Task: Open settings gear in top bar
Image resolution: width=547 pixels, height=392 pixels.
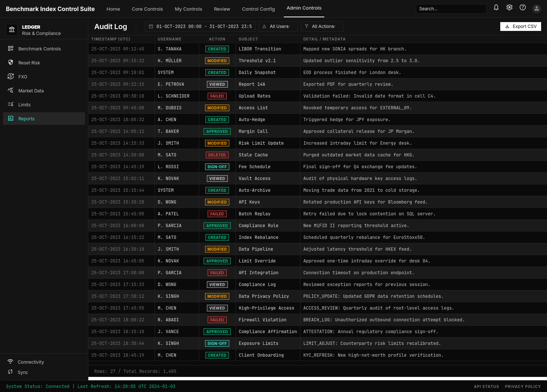Action: point(509,7)
